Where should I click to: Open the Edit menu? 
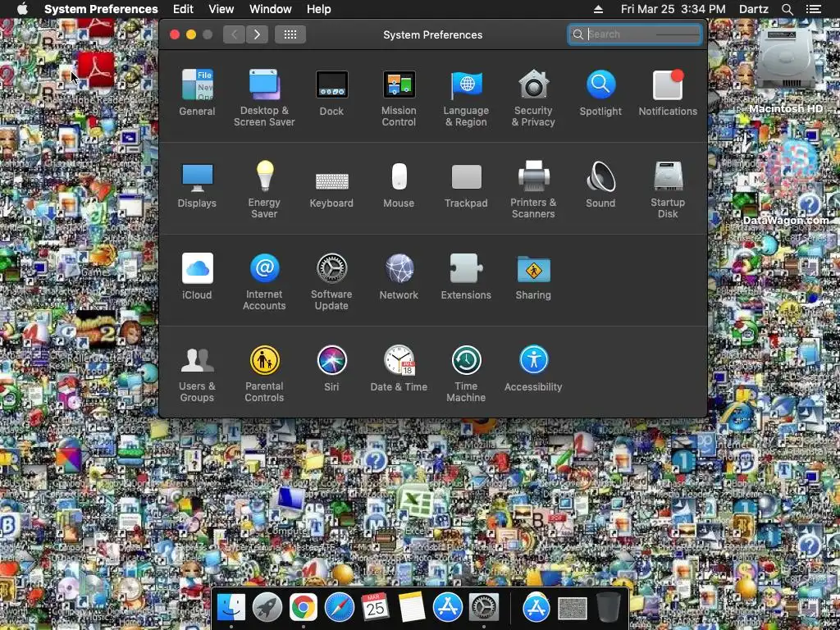(183, 9)
